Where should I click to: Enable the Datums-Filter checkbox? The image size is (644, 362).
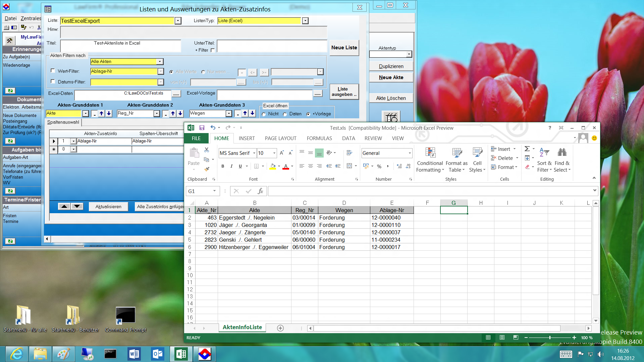tap(53, 81)
